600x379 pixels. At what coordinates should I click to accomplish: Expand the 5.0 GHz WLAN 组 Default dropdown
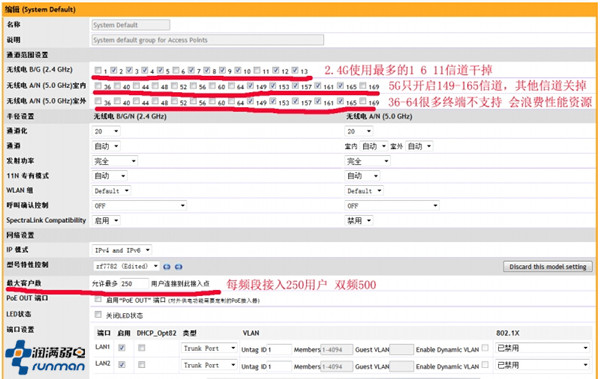click(364, 191)
